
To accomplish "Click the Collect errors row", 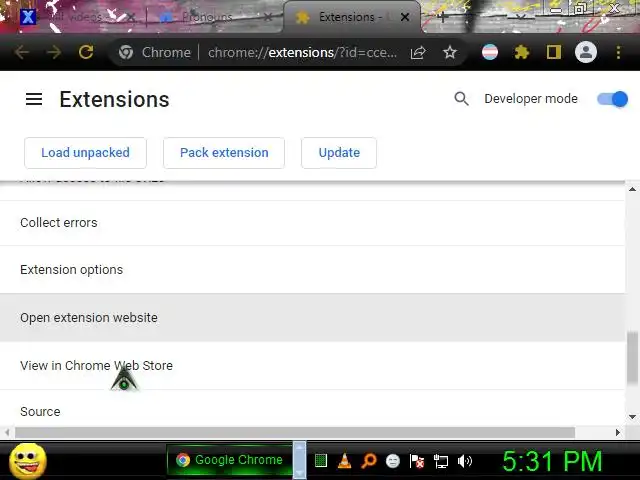I will tap(312, 223).
